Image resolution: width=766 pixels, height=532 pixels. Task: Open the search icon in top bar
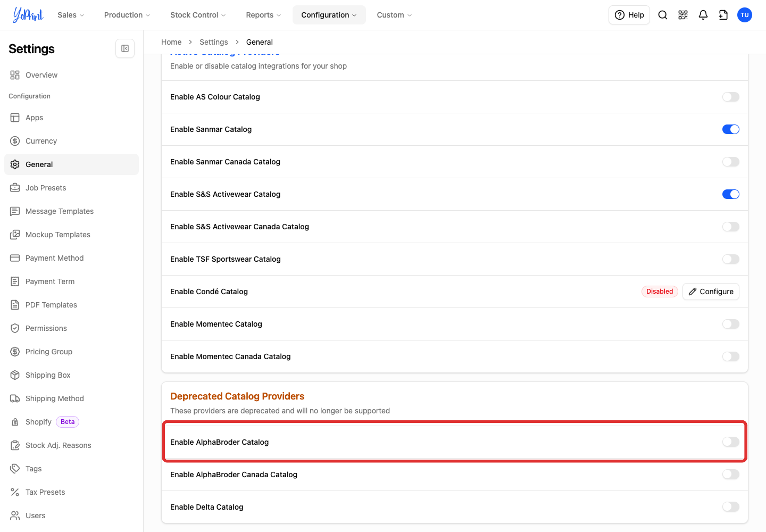pos(663,15)
